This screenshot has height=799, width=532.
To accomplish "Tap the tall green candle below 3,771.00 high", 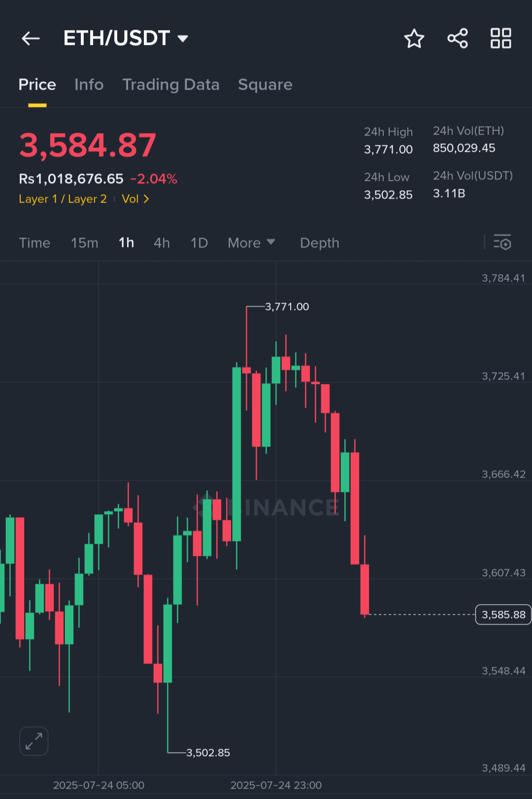I will pyautogui.click(x=237, y=454).
